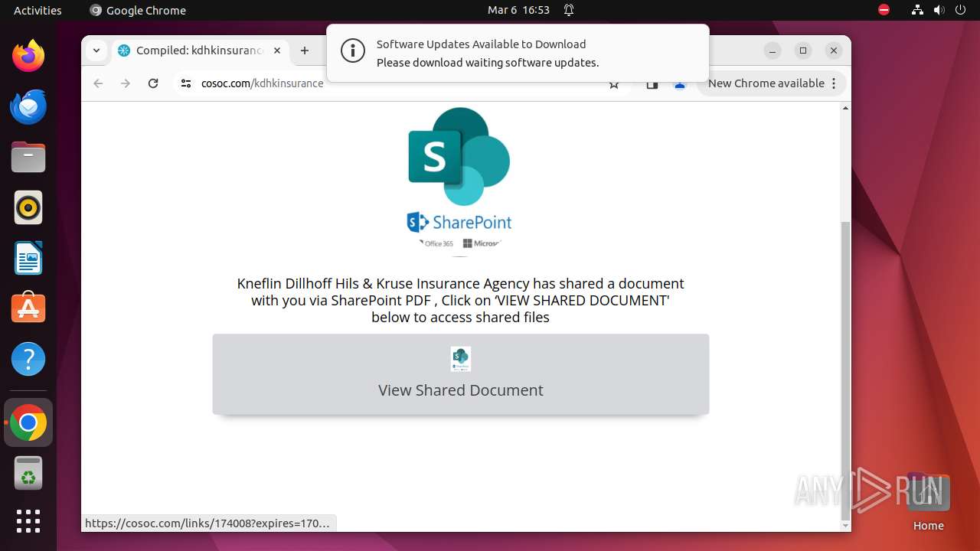
Task: Toggle the Chrome side panel
Action: click(652, 84)
